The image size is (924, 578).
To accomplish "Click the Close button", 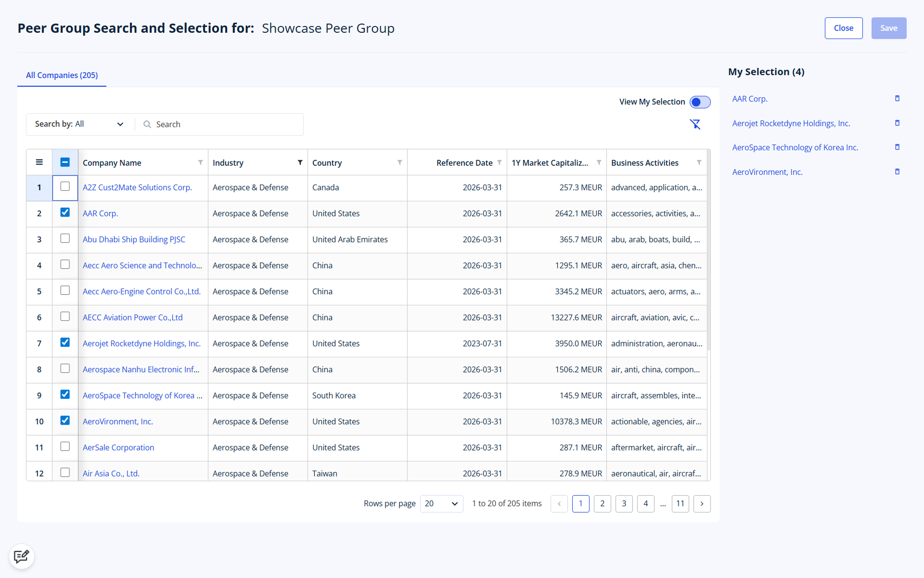I will 844,28.
